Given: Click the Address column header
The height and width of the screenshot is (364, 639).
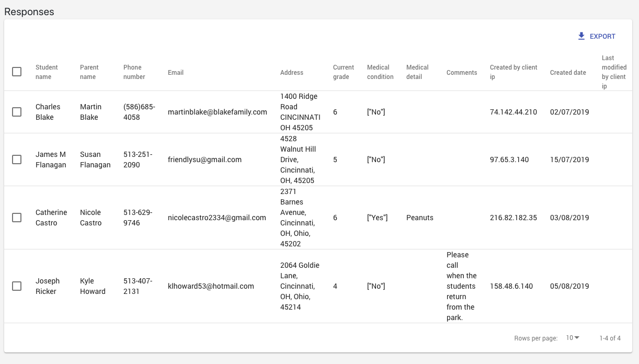Looking at the screenshot, I should pyautogui.click(x=292, y=73).
